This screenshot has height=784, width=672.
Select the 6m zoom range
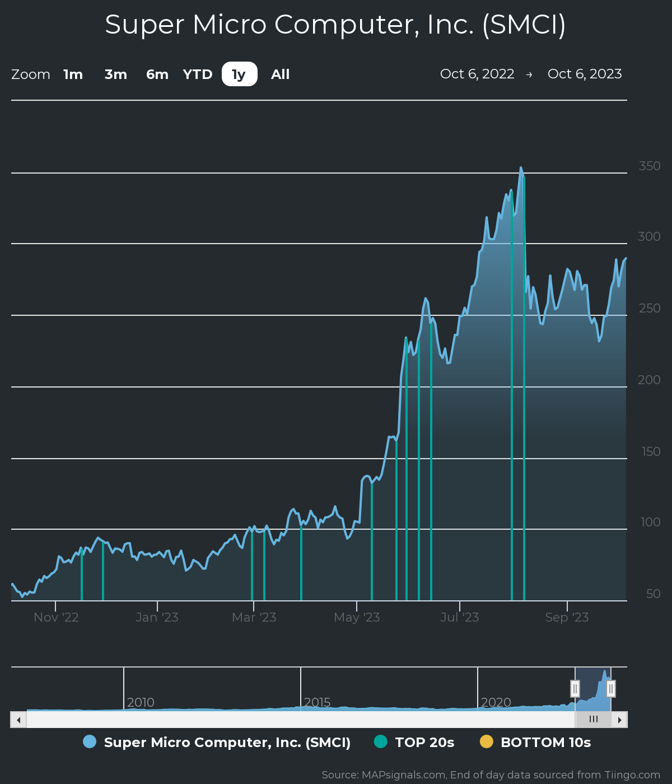157,74
